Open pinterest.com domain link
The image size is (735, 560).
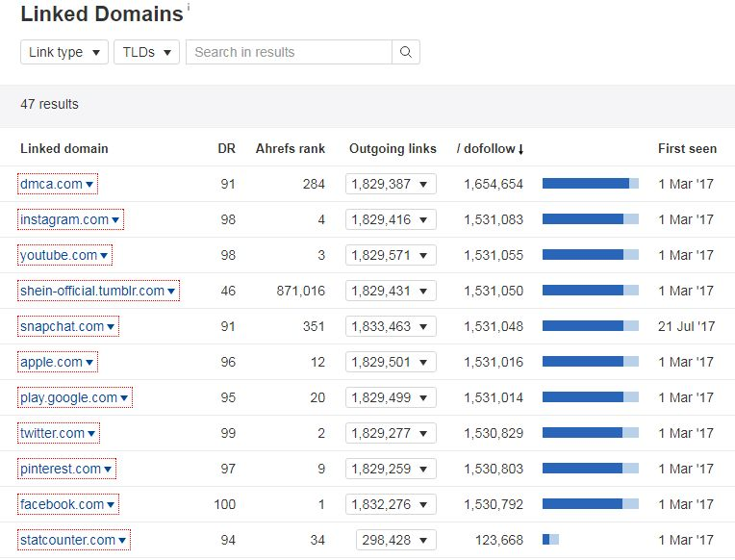(66, 469)
